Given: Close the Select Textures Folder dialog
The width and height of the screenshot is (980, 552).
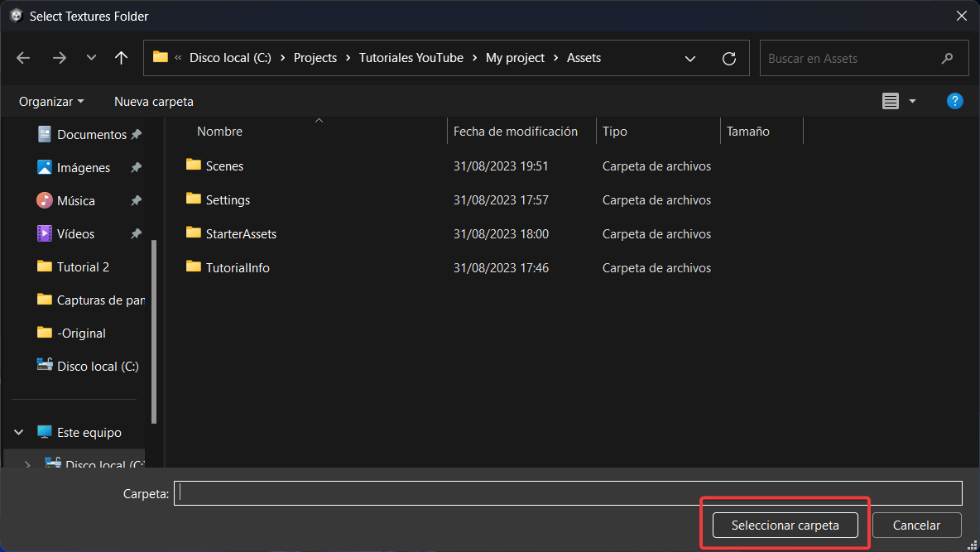Looking at the screenshot, I should tap(961, 16).
